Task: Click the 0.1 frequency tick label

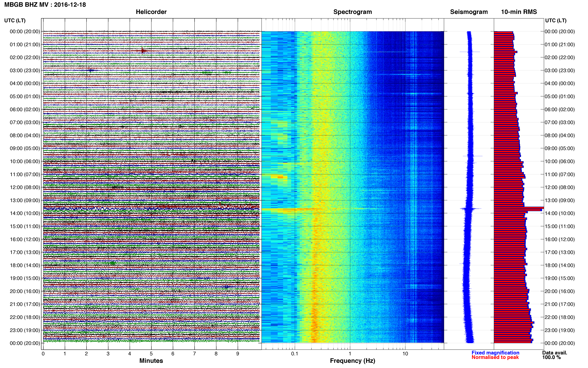Action: tap(295, 354)
